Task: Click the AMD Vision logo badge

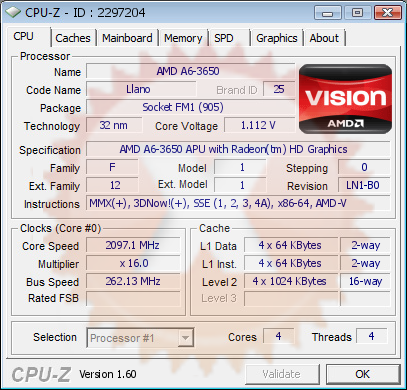Action: (345, 99)
